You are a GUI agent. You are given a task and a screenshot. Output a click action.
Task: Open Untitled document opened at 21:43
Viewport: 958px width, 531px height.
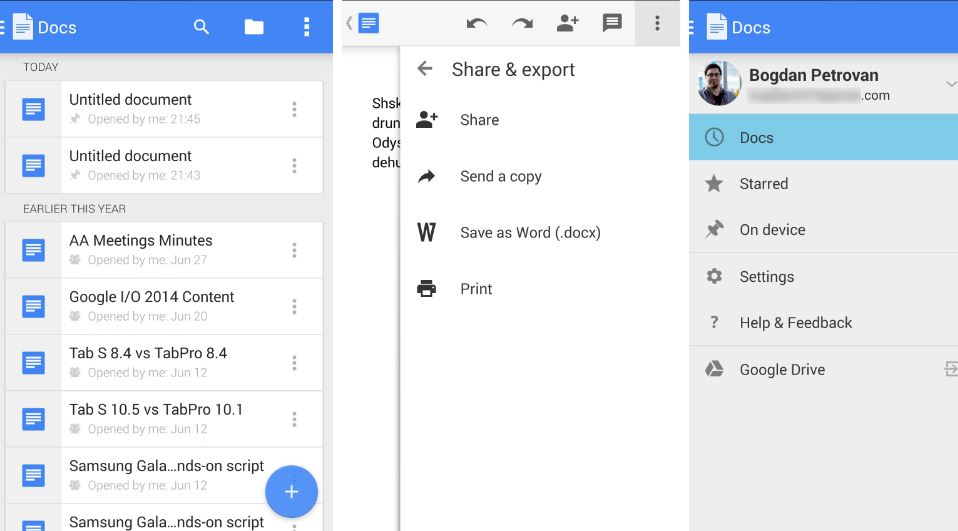[164, 166]
